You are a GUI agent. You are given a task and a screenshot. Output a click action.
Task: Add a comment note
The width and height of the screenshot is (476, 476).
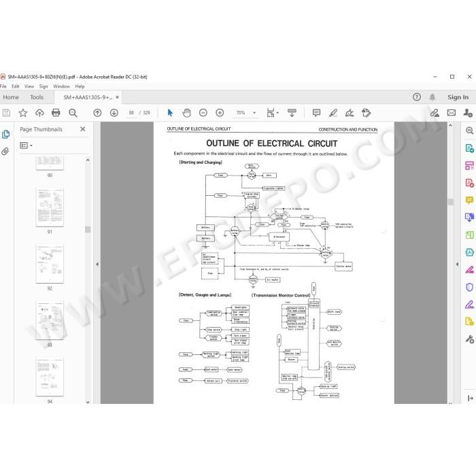(316, 113)
